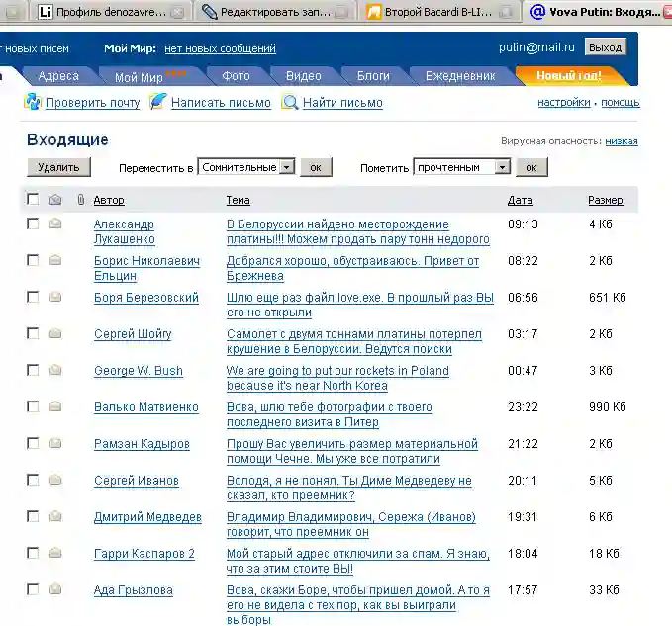Click envelope icon in Медведев row
This screenshot has height=626, width=672.
point(55,516)
